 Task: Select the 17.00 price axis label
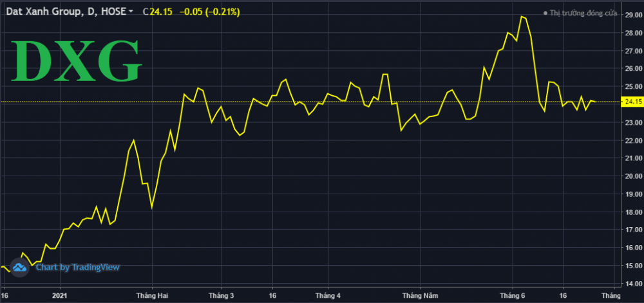point(632,230)
